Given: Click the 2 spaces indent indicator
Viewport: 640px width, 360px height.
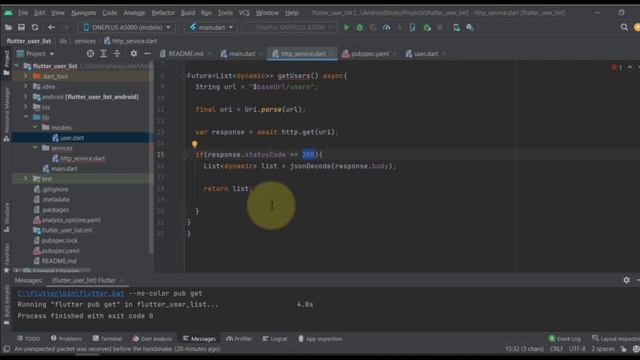Looking at the screenshot, I should 603,349.
